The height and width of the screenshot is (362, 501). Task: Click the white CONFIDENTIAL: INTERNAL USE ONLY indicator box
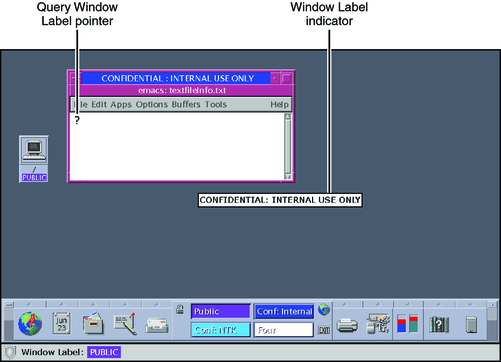(x=280, y=200)
